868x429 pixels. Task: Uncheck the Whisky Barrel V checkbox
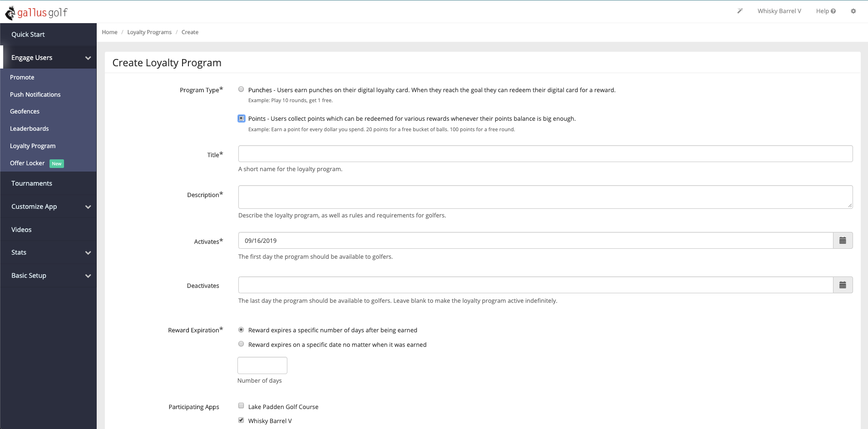pos(241,420)
